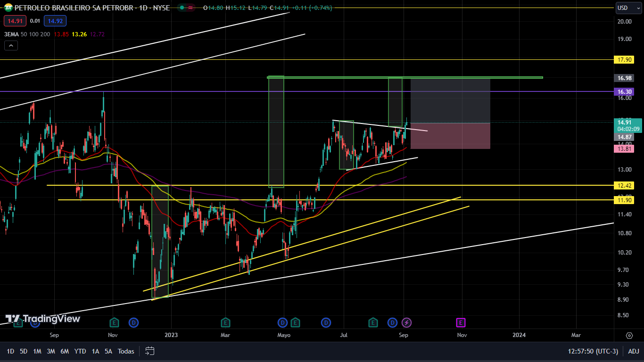The width and height of the screenshot is (644, 362).
Task: Select the 3M time range
Action: click(51, 351)
